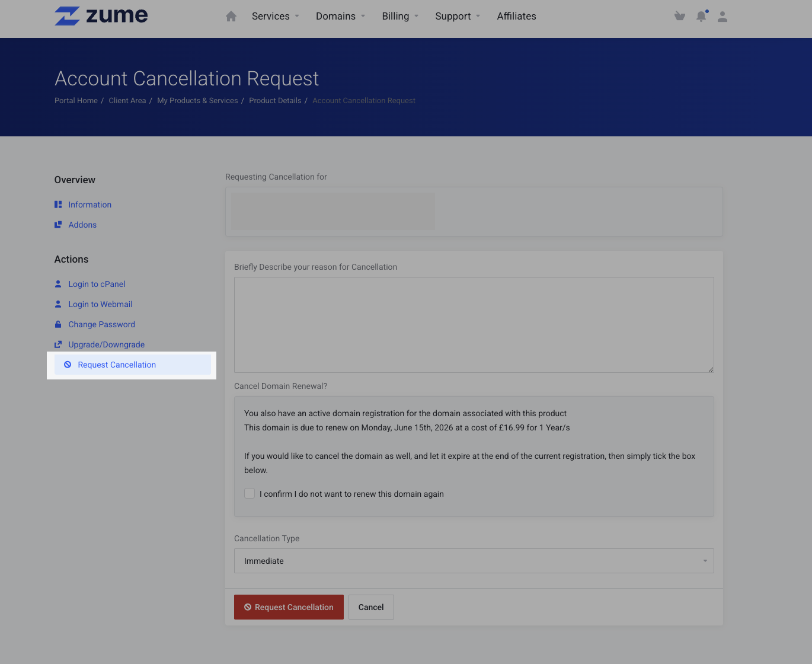812x664 pixels.
Task: Open the Cancellation Type dropdown
Action: point(474,561)
